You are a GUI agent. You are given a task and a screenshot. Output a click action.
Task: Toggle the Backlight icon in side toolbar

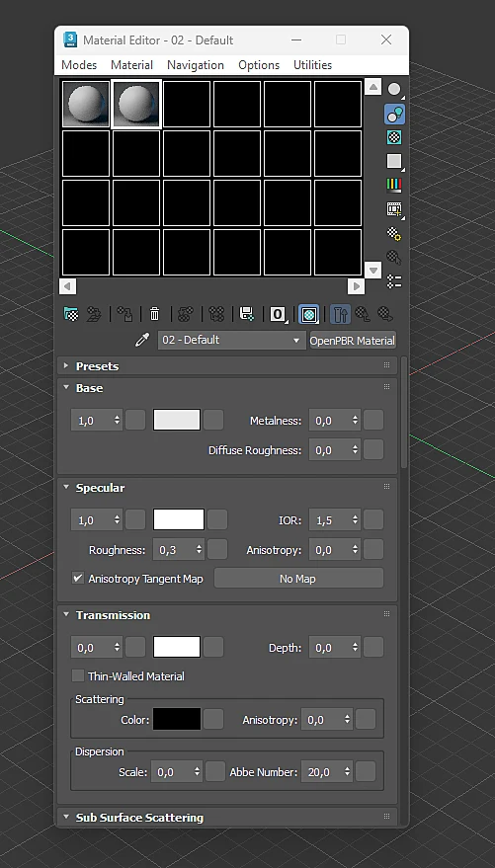[x=394, y=114]
